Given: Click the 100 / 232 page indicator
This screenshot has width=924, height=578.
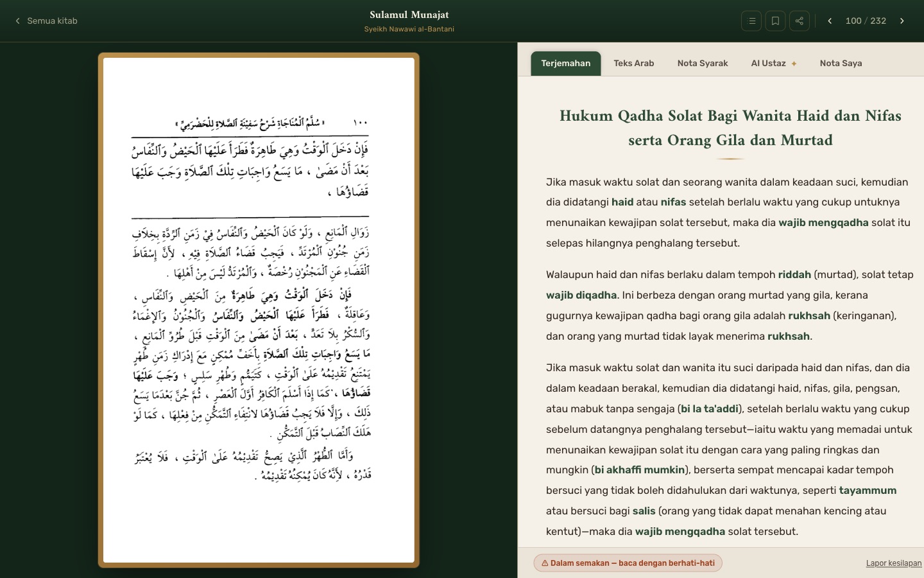Looking at the screenshot, I should [x=866, y=21].
